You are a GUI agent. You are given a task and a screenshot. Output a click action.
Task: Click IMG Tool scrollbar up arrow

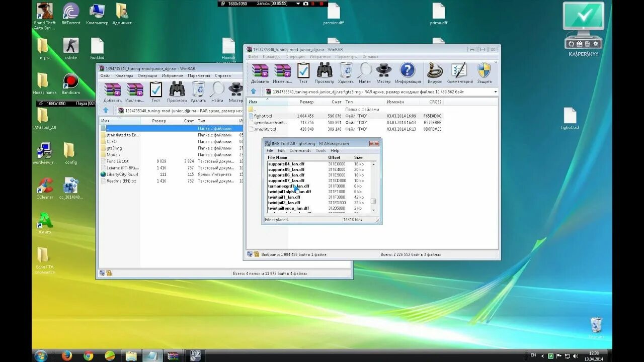(x=373, y=164)
